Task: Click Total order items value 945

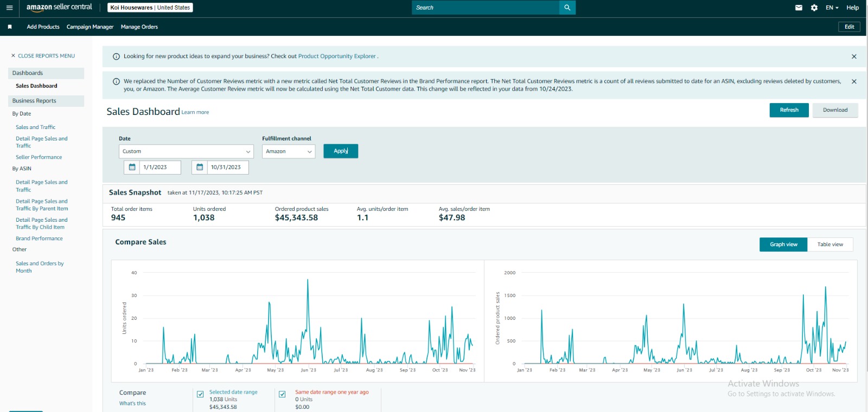Action: pyautogui.click(x=118, y=218)
